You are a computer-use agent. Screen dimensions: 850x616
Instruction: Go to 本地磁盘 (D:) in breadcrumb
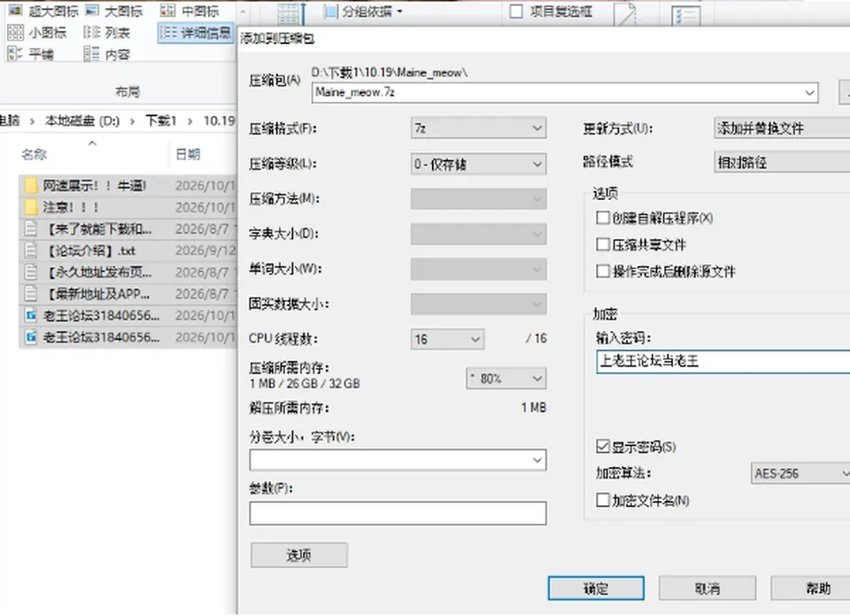[x=81, y=120]
